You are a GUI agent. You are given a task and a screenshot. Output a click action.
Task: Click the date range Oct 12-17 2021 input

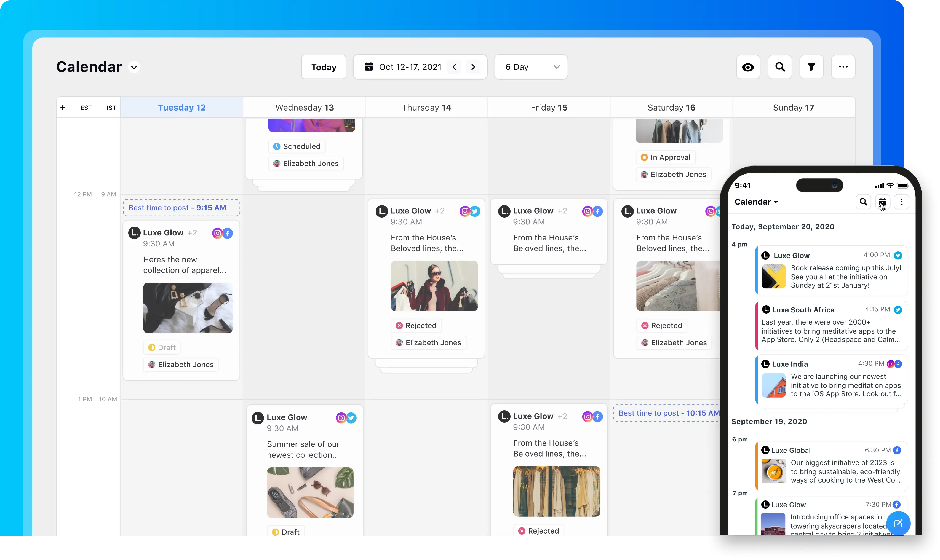point(409,67)
